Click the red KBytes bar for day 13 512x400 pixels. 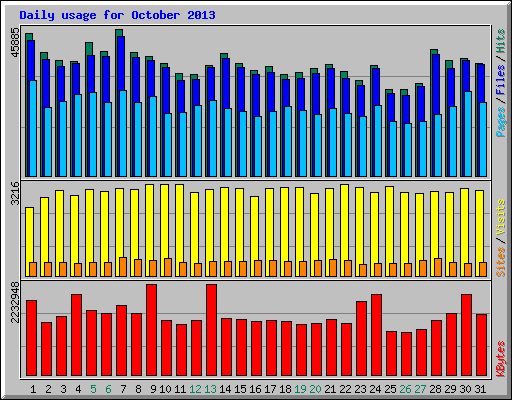(x=212, y=330)
